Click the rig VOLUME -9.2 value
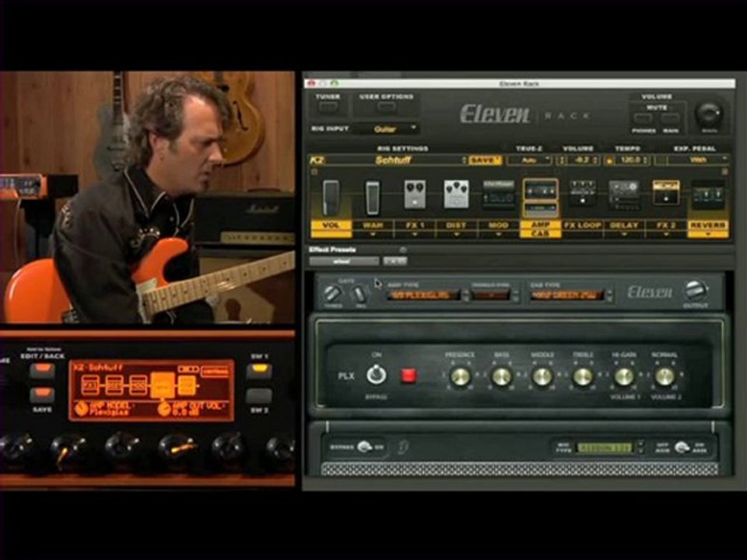 click(x=582, y=160)
